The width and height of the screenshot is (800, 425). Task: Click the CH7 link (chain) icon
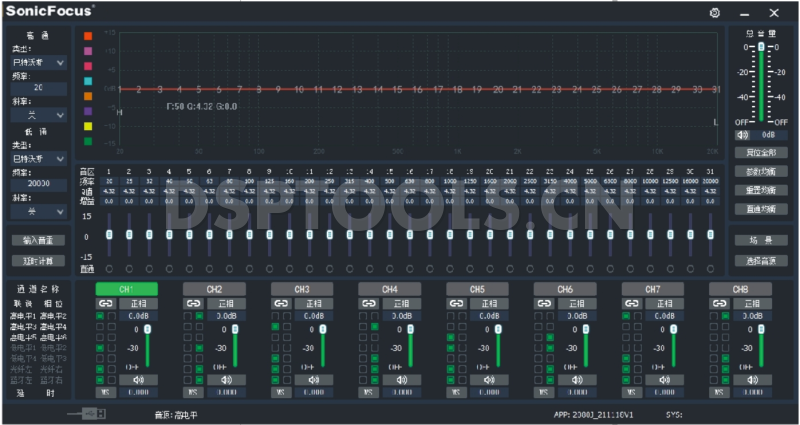(x=632, y=304)
